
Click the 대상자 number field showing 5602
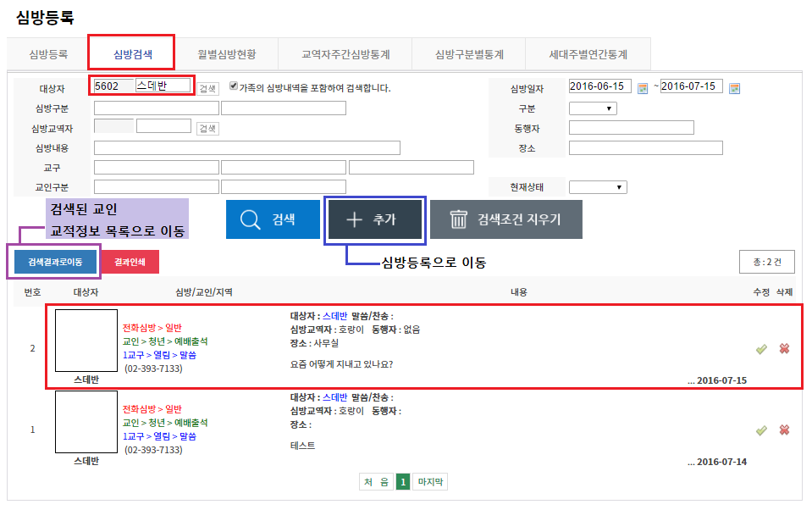pyautogui.click(x=113, y=86)
